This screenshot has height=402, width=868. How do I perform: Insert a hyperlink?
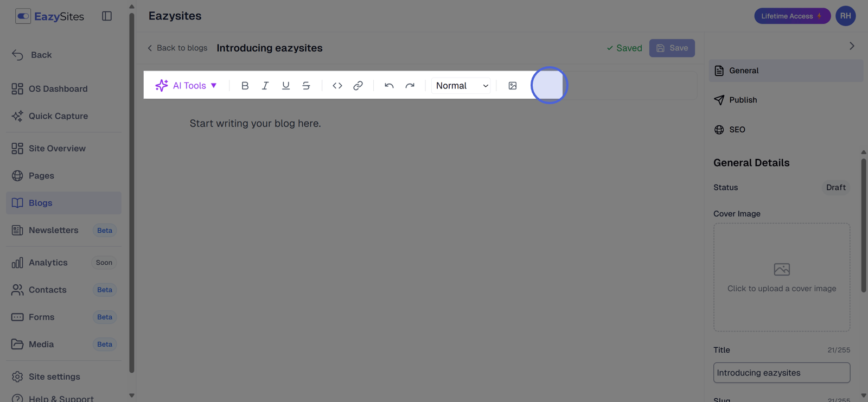(358, 85)
